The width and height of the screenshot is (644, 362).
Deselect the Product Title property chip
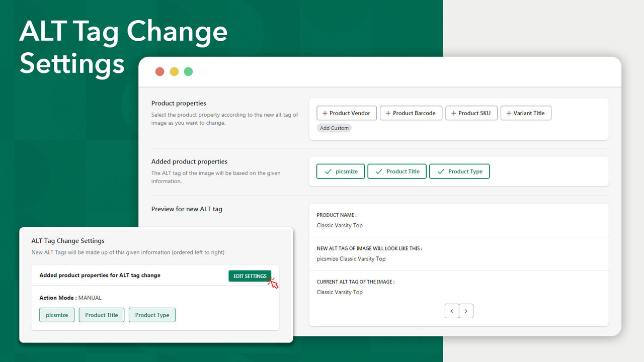pyautogui.click(x=397, y=171)
